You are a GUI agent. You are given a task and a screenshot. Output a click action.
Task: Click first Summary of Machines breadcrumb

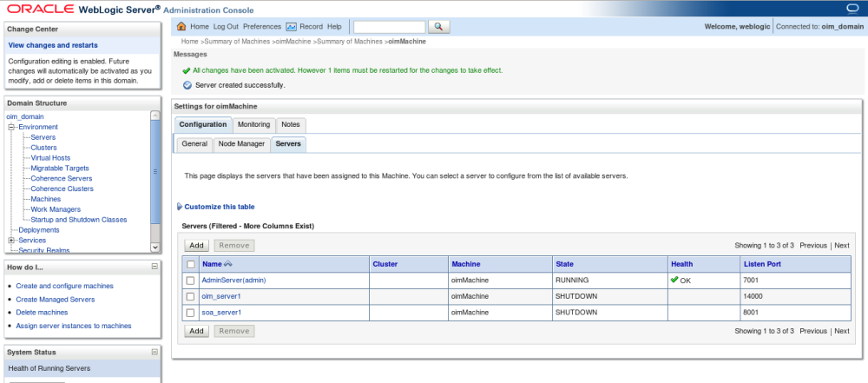(x=238, y=42)
